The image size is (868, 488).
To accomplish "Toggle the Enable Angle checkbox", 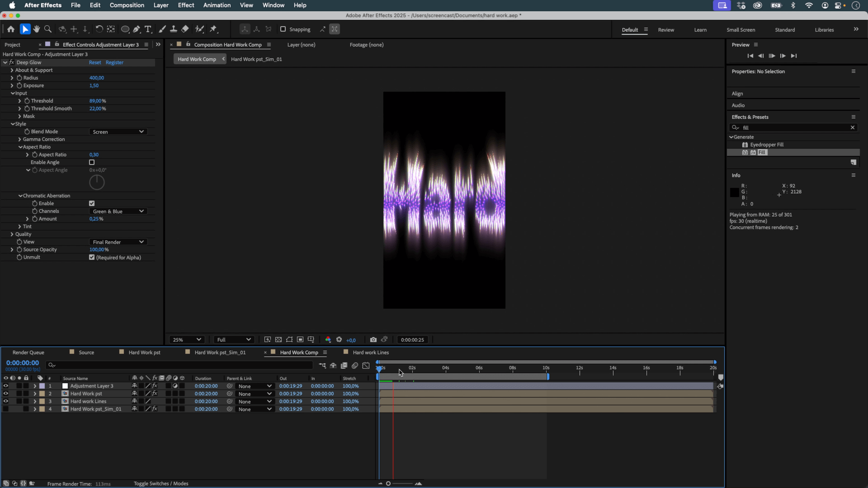I will click(x=92, y=162).
